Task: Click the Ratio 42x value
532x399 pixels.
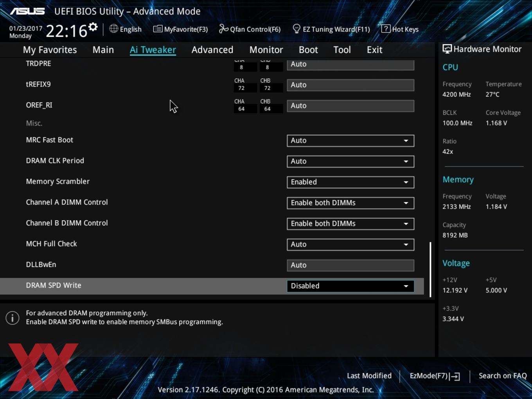Action: click(448, 151)
